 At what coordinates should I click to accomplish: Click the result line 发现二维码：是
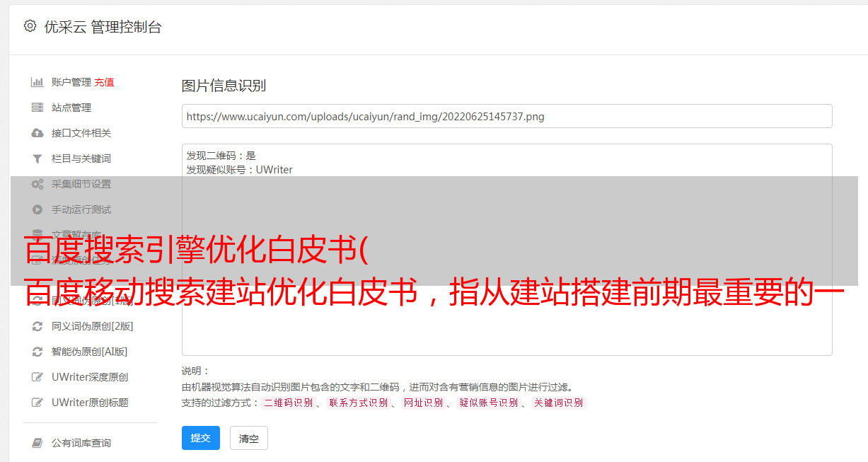point(221,156)
